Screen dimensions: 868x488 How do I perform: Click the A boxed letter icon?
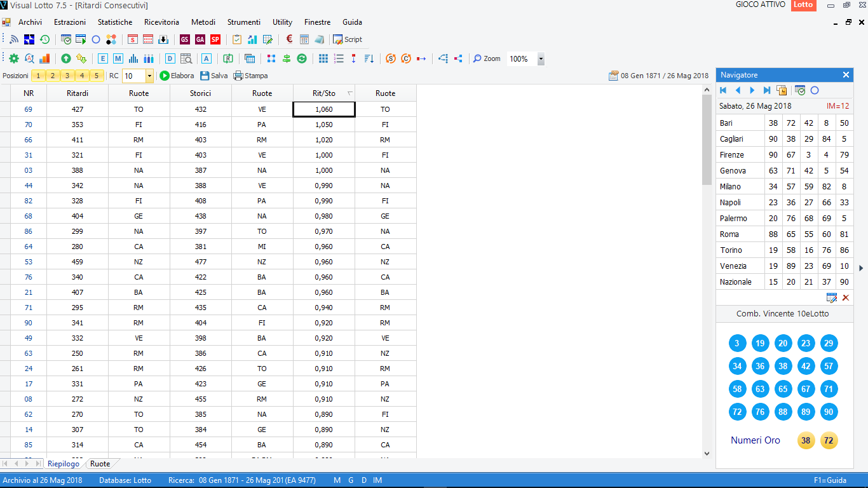point(207,58)
